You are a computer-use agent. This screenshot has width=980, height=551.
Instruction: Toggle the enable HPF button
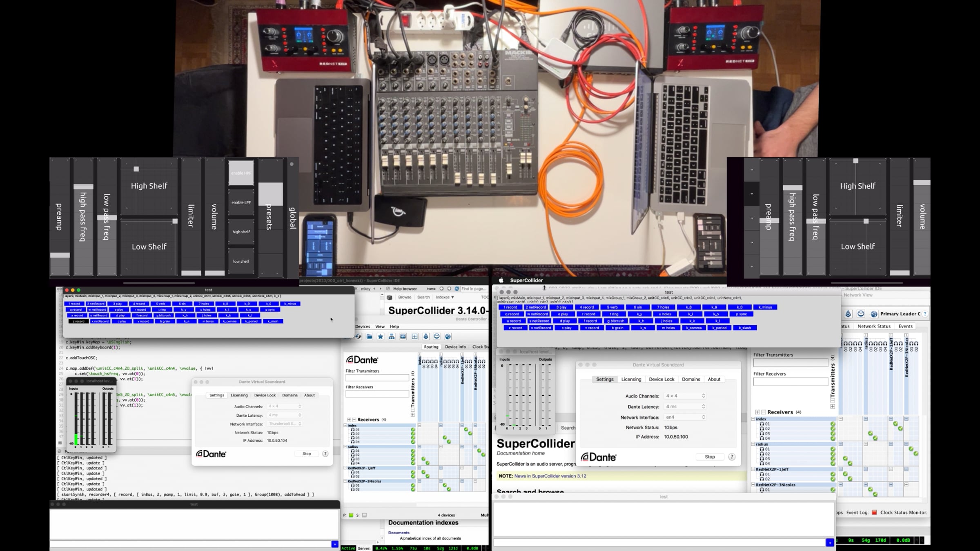click(x=241, y=173)
